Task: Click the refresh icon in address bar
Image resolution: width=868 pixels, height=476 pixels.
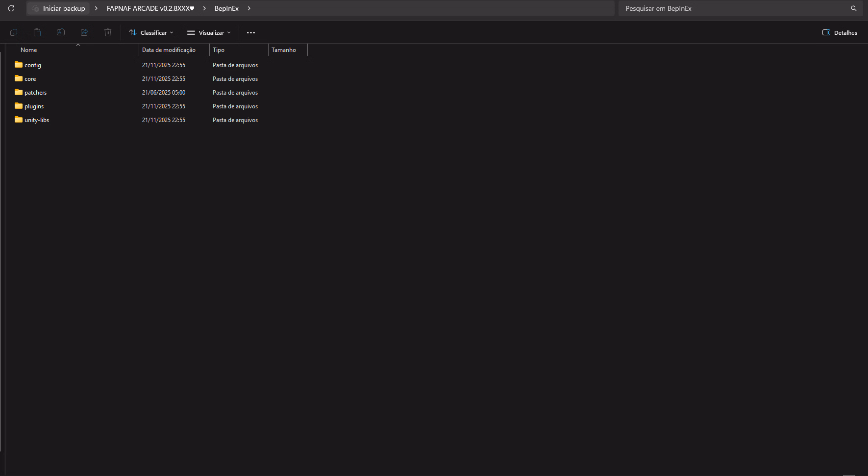Action: pyautogui.click(x=11, y=8)
